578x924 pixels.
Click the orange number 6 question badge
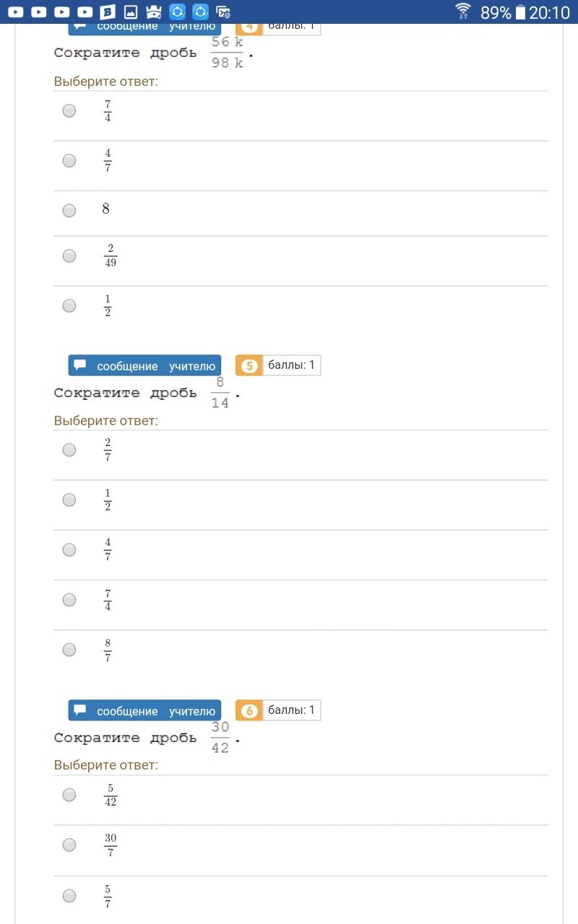pos(249,711)
